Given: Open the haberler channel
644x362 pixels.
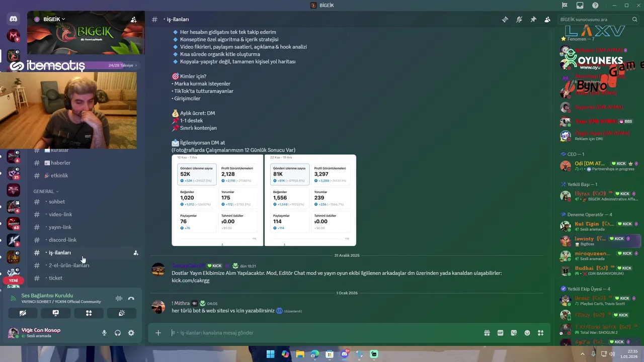Looking at the screenshot, I should tap(86, 163).
